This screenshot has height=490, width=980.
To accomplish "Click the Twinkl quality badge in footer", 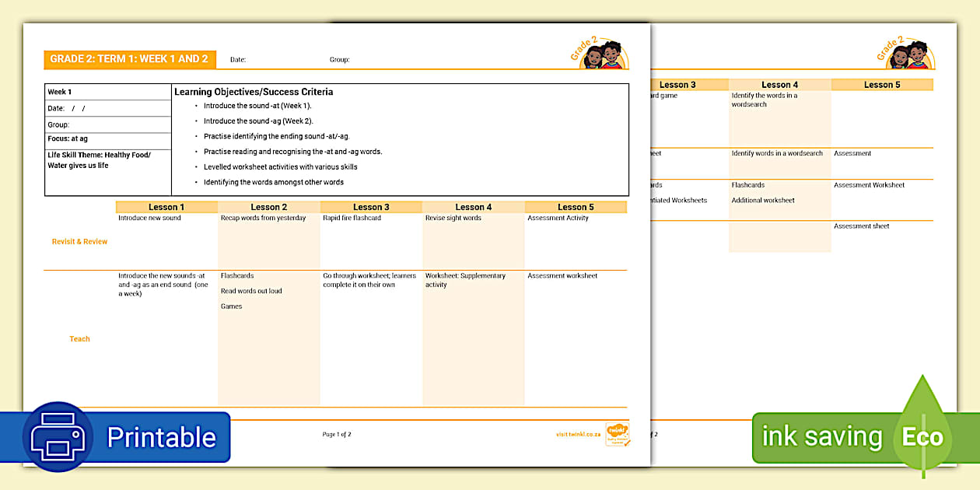I will tap(618, 434).
